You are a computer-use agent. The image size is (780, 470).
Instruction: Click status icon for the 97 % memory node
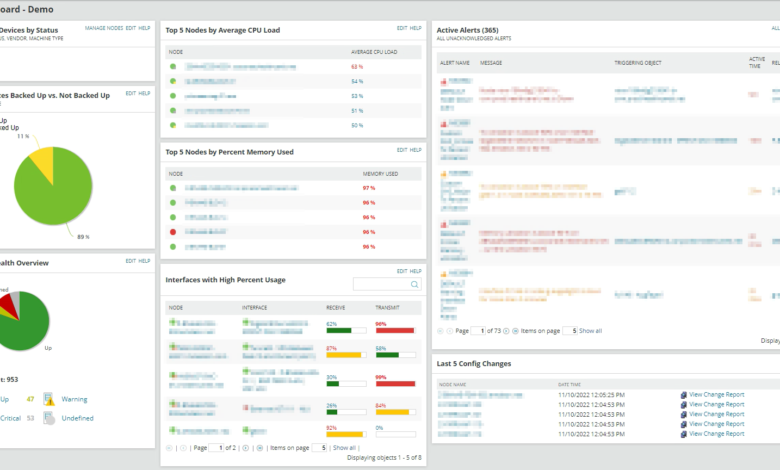pos(173,188)
